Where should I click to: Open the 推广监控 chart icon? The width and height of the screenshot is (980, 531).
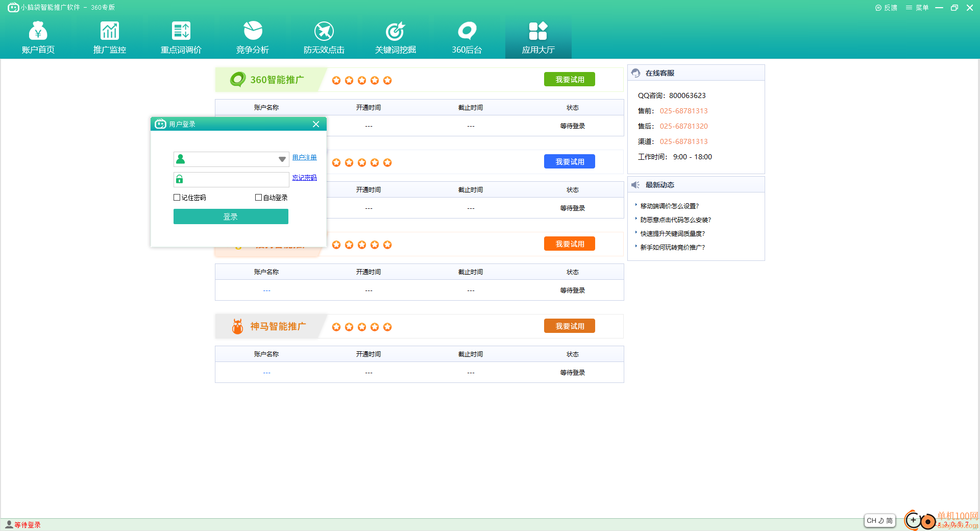[110, 31]
